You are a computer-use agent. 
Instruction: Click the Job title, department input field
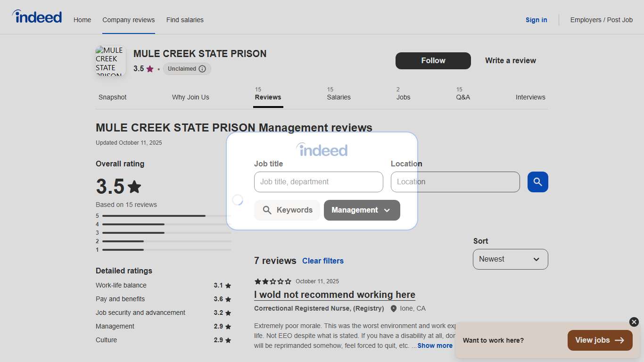318,182
